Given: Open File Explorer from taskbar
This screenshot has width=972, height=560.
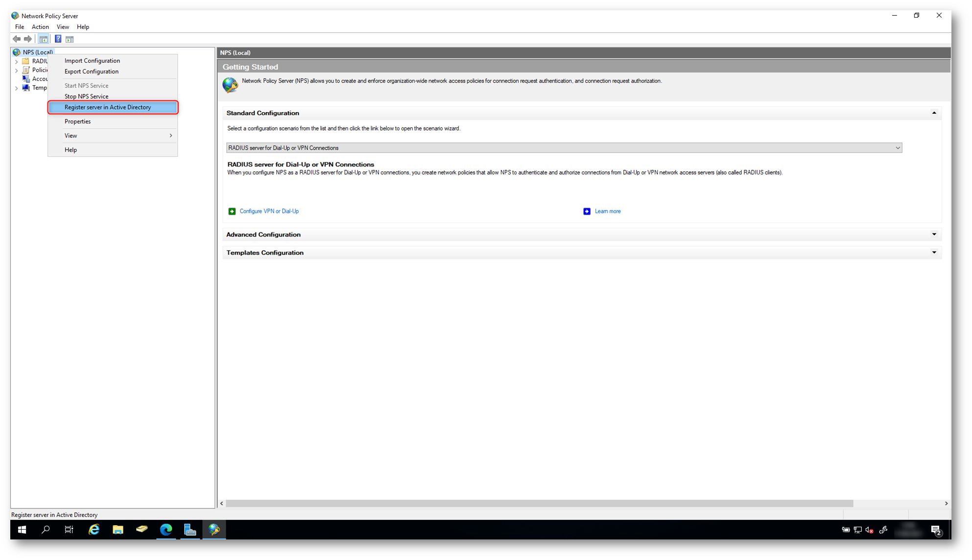Looking at the screenshot, I should pyautogui.click(x=118, y=530).
